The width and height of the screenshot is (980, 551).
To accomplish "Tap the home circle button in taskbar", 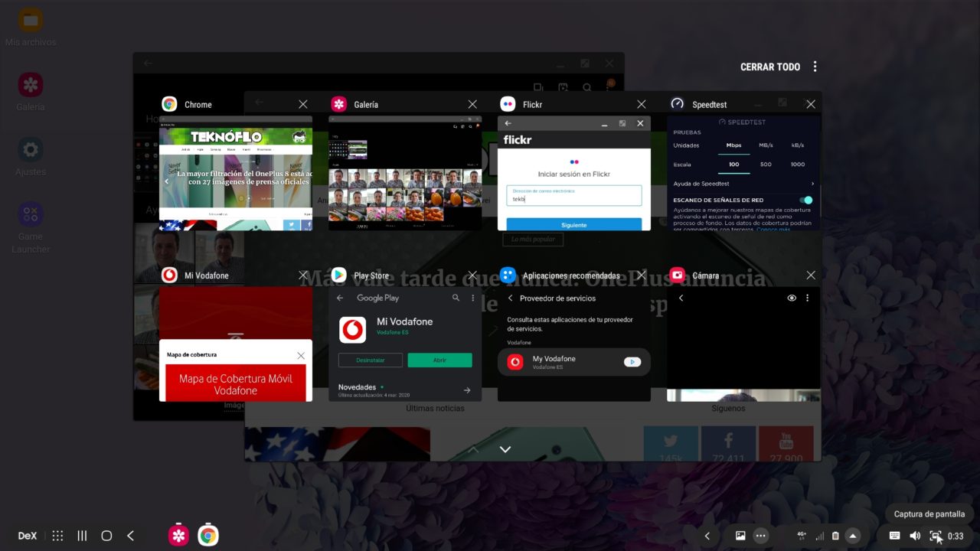I will [106, 536].
